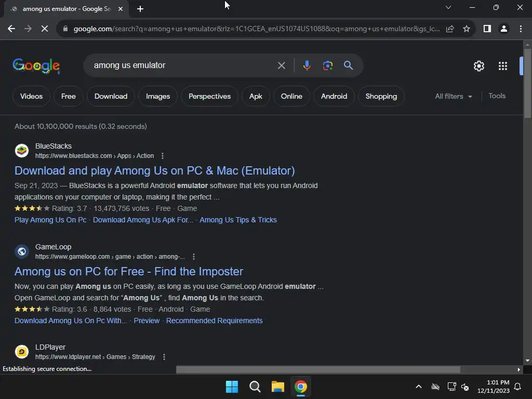This screenshot has height=399, width=532.
Task: Search by image with Google Lens icon
Action: tap(327, 65)
